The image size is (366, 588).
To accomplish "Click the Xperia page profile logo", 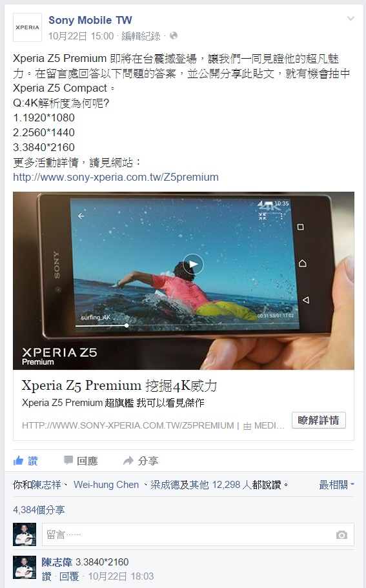I will tap(27, 27).
